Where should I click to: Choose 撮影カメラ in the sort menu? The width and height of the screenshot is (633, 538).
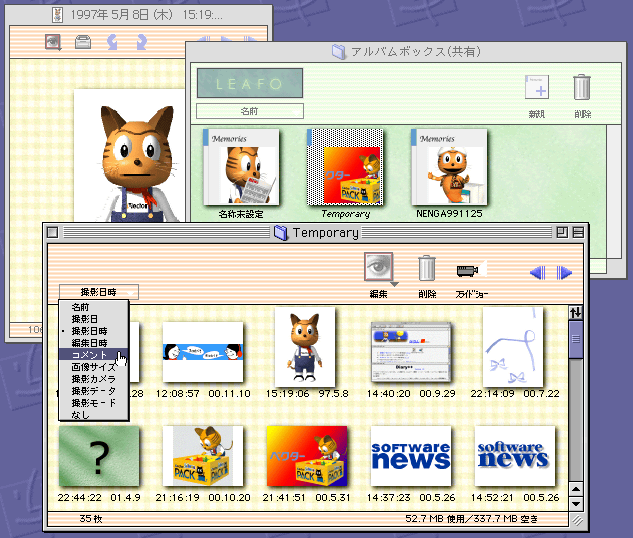click(94, 379)
